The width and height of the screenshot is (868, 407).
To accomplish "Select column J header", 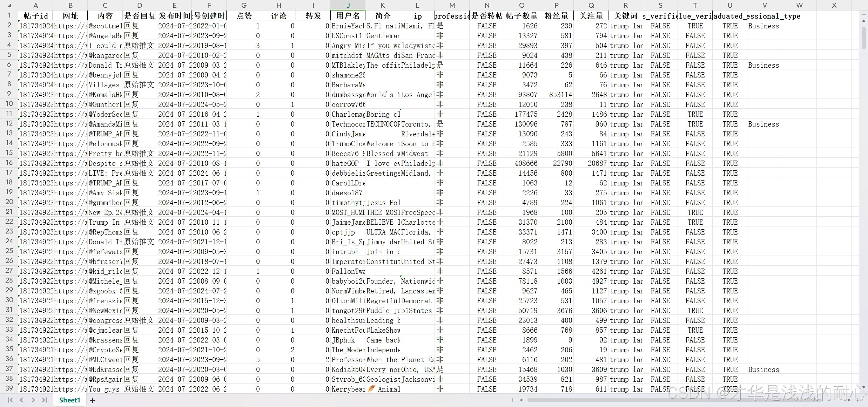I will click(x=348, y=5).
